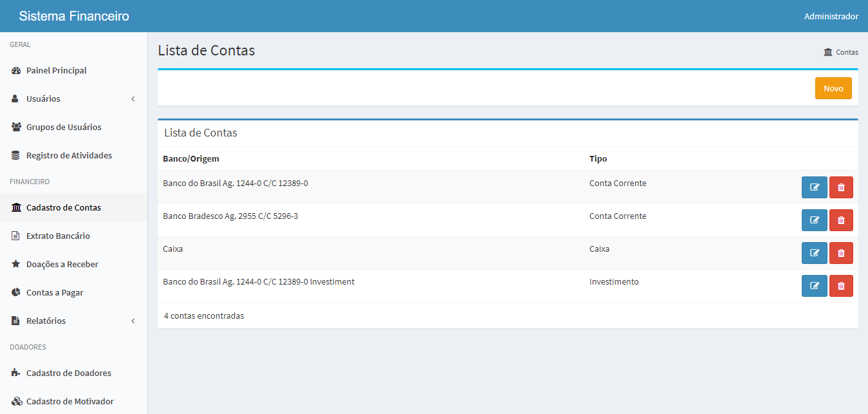
Task: Go to Grupos de Usuários
Action: (x=64, y=127)
